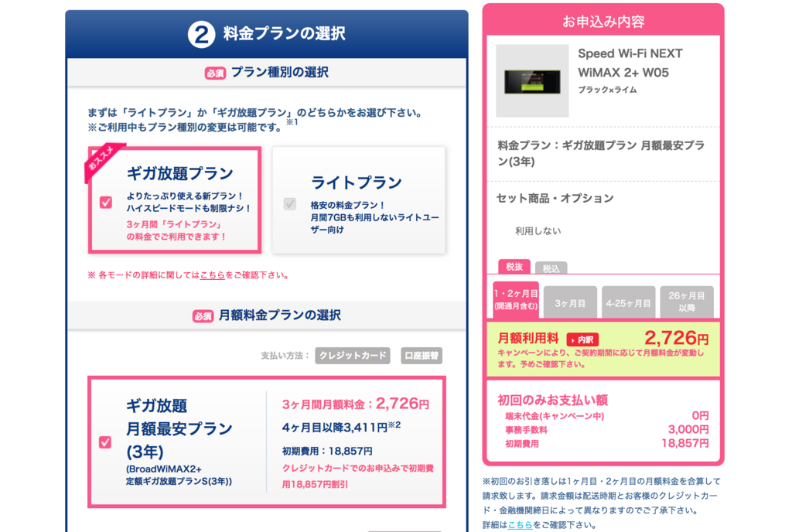Click the 必須 badge beside 月額料金プランの選択

click(x=203, y=316)
